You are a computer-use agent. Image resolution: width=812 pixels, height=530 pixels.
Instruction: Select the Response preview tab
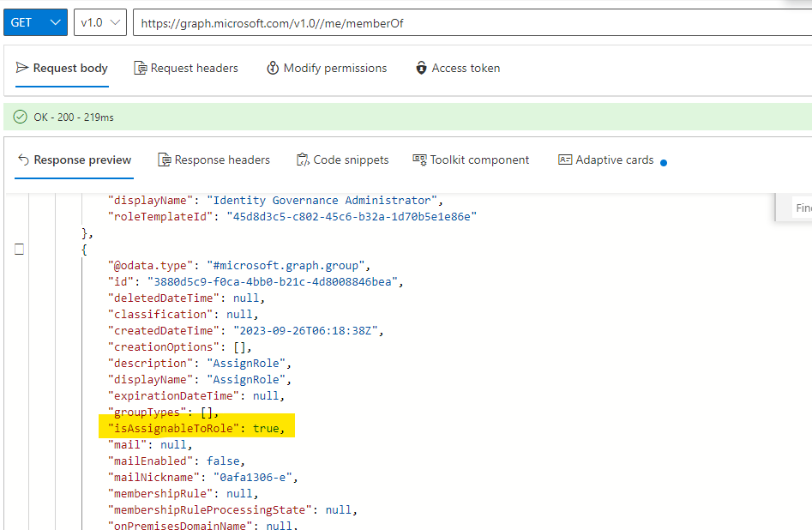[x=74, y=160]
